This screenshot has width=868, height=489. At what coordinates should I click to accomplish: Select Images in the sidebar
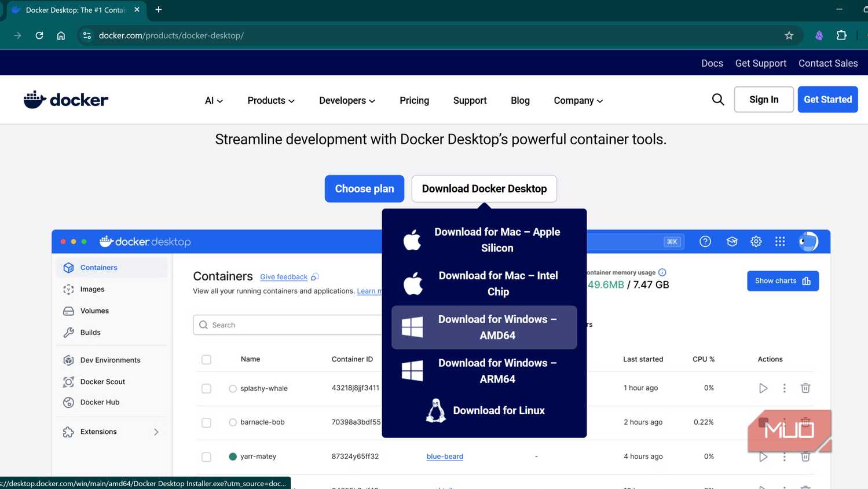[92, 289]
